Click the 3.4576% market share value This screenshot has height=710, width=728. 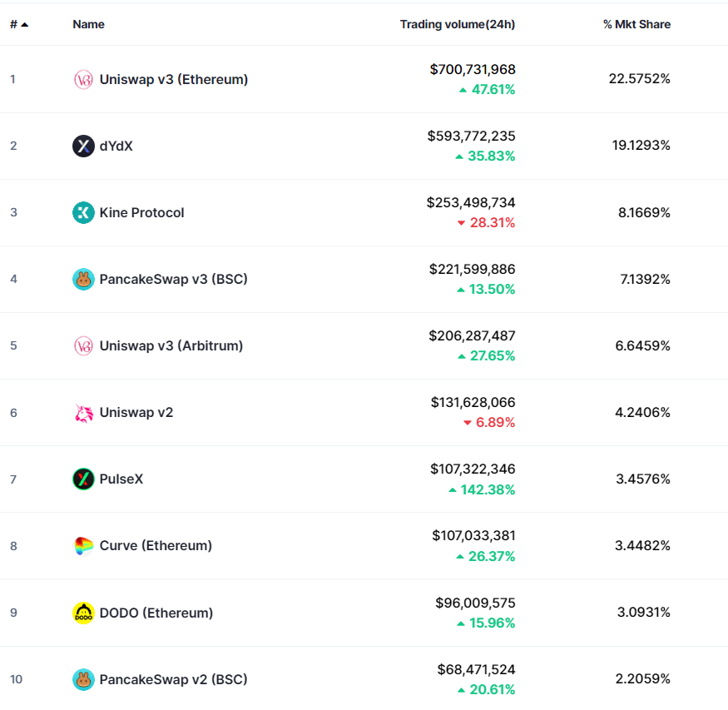click(x=643, y=479)
